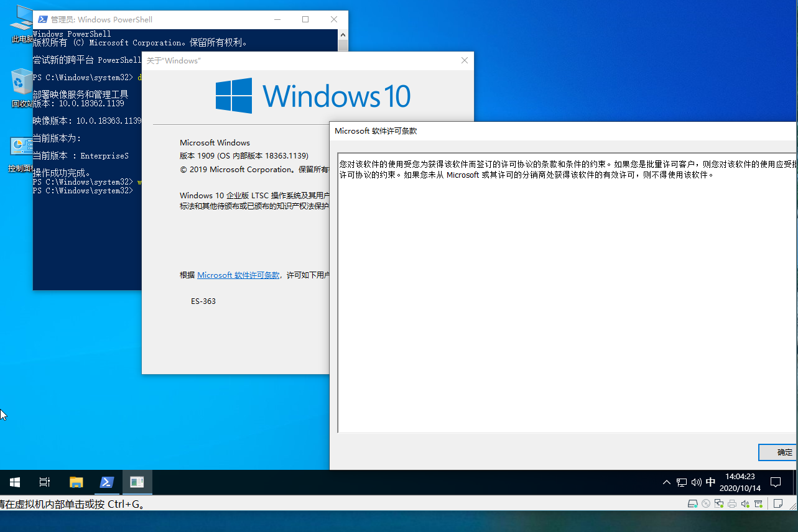Click the 'Microsoft 软件许可条款' dialog title
Image resolution: width=798 pixels, height=532 pixels.
tap(376, 131)
